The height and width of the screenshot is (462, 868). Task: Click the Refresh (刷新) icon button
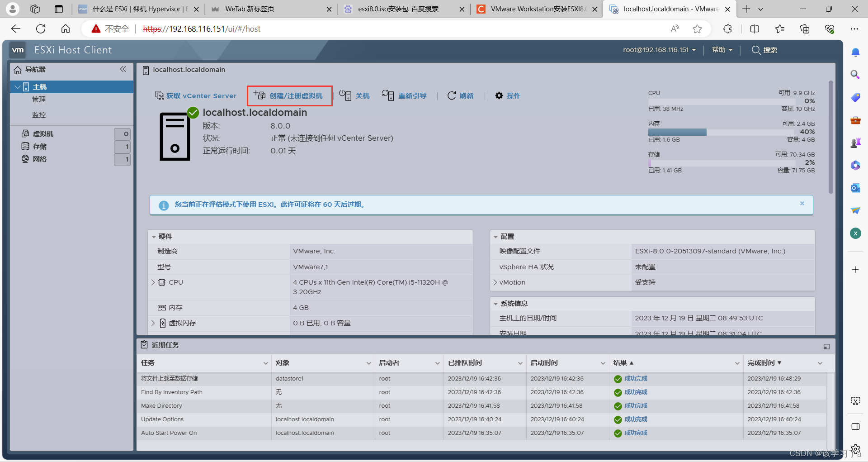click(x=460, y=95)
